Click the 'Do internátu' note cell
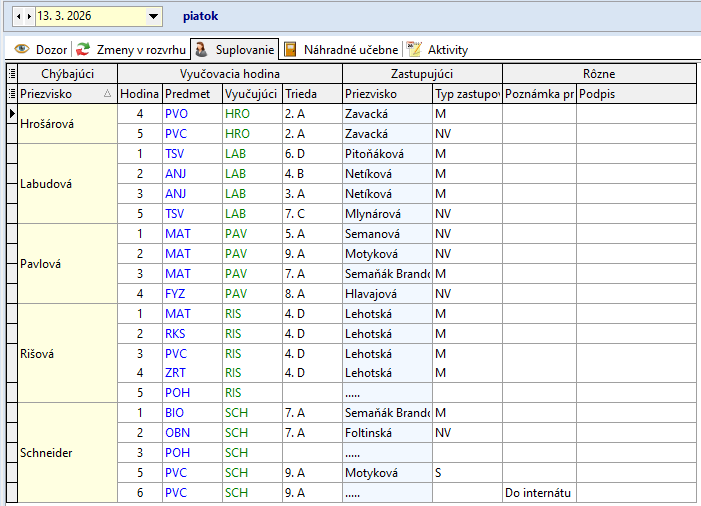701x506 pixels. [539, 493]
